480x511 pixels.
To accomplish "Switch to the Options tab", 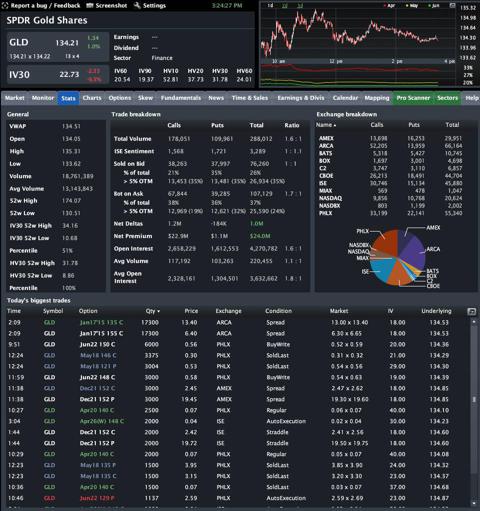I will pyautogui.click(x=120, y=98).
